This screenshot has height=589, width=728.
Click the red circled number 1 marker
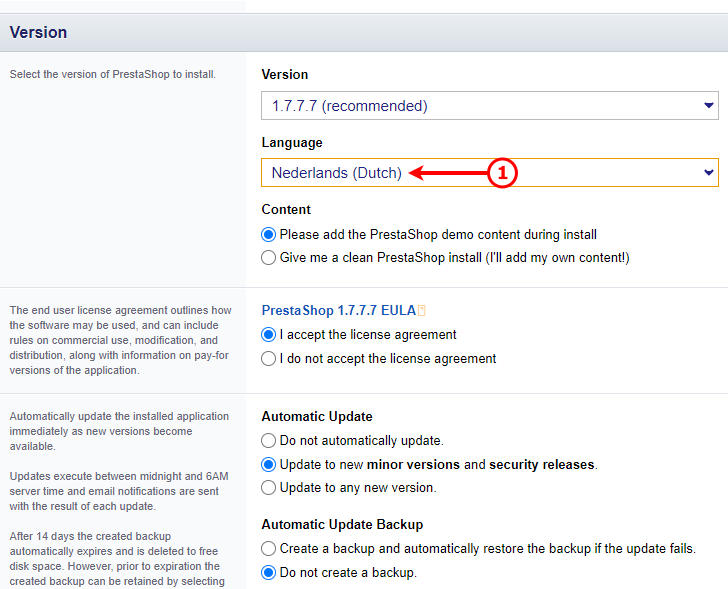pyautogui.click(x=502, y=173)
